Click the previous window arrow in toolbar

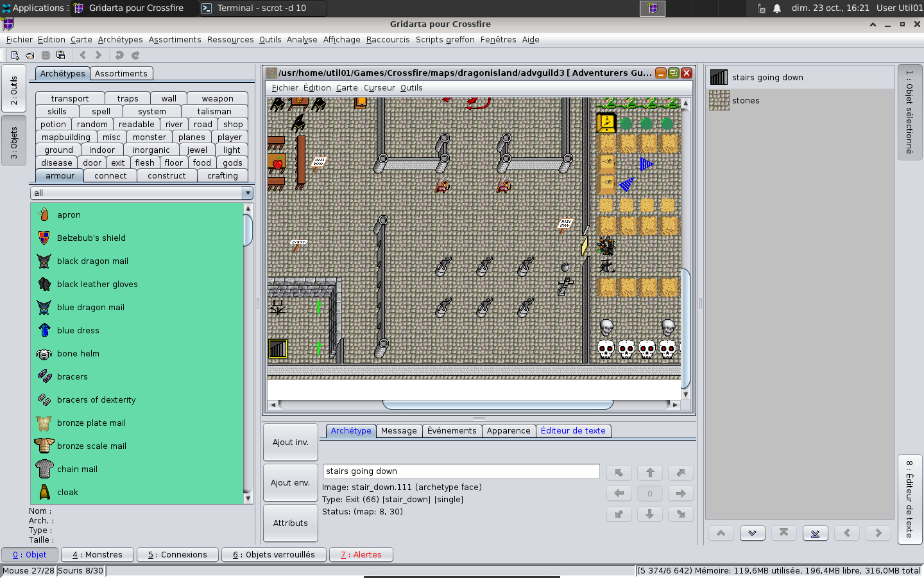[83, 55]
